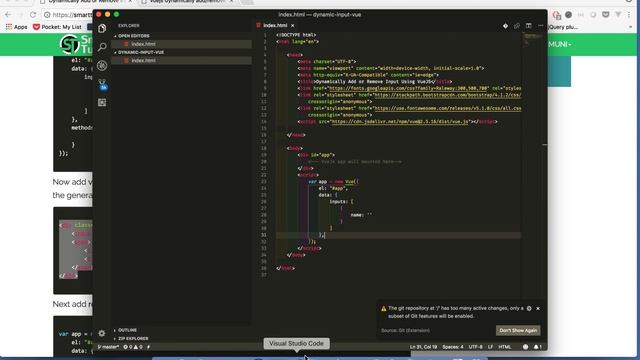Click the EXPLORER panel title
Viewport: 640px width, 360px height.
129,26
